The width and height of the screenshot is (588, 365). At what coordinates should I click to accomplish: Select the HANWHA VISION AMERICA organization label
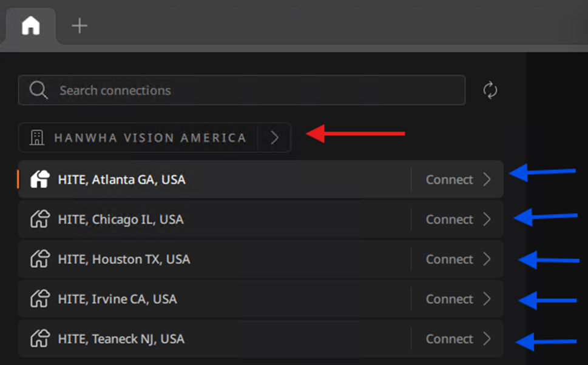click(150, 138)
